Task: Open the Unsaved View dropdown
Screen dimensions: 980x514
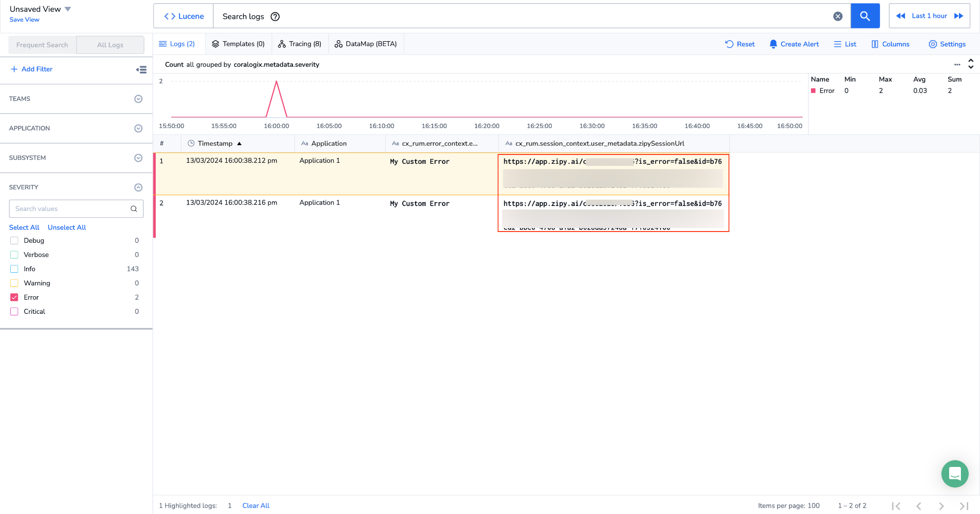Action: tap(68, 9)
